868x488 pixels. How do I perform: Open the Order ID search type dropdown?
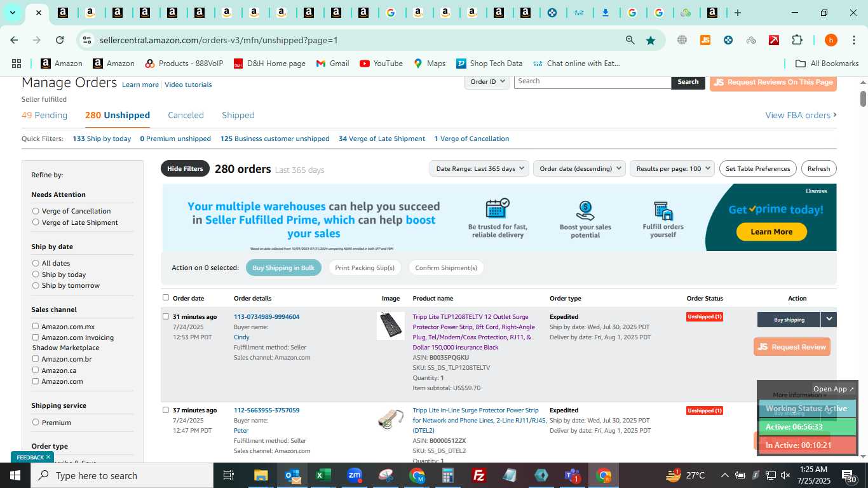(487, 81)
